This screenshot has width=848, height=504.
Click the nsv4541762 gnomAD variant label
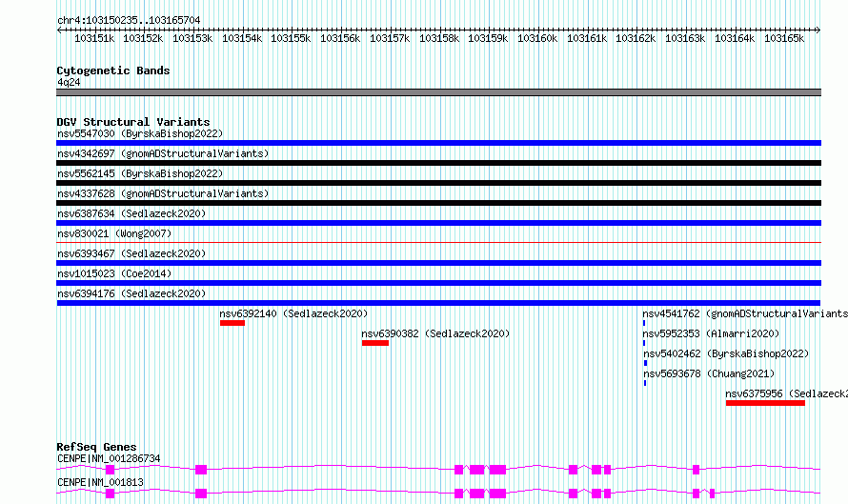745,313
